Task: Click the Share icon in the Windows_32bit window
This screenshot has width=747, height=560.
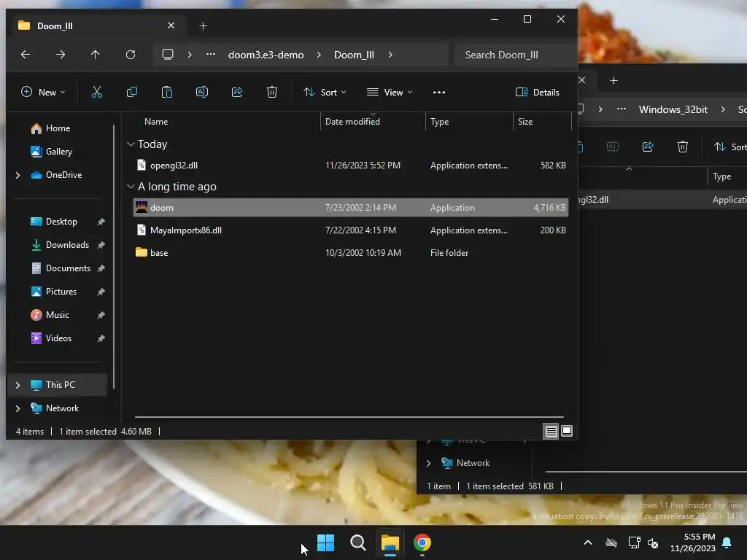Action: (x=648, y=147)
